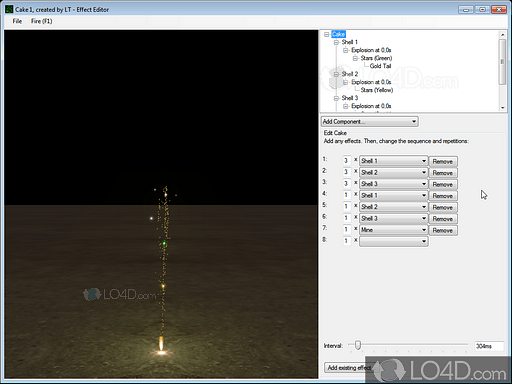Click the Interval slider handle
Viewport: 512px width, 384px height.
pyautogui.click(x=358, y=345)
